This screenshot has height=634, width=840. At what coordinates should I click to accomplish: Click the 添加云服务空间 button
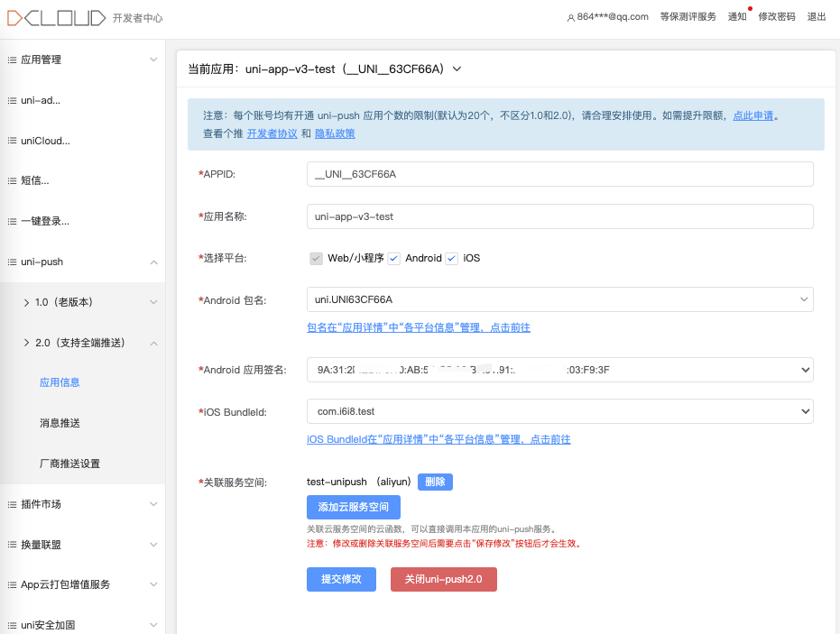pos(354,507)
